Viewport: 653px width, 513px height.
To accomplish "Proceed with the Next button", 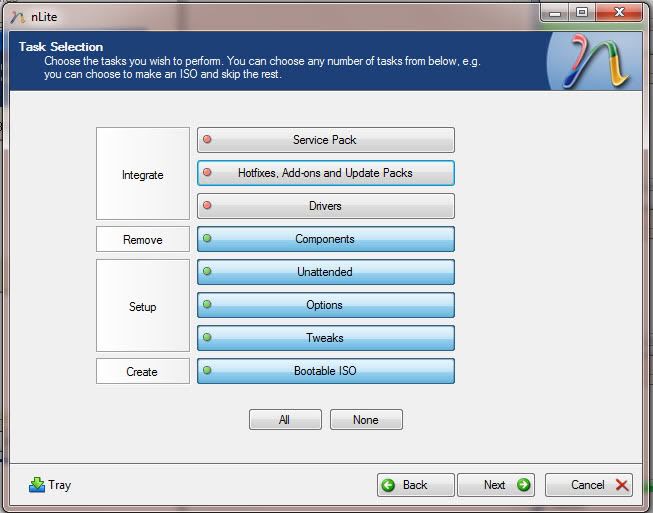I will (496, 485).
